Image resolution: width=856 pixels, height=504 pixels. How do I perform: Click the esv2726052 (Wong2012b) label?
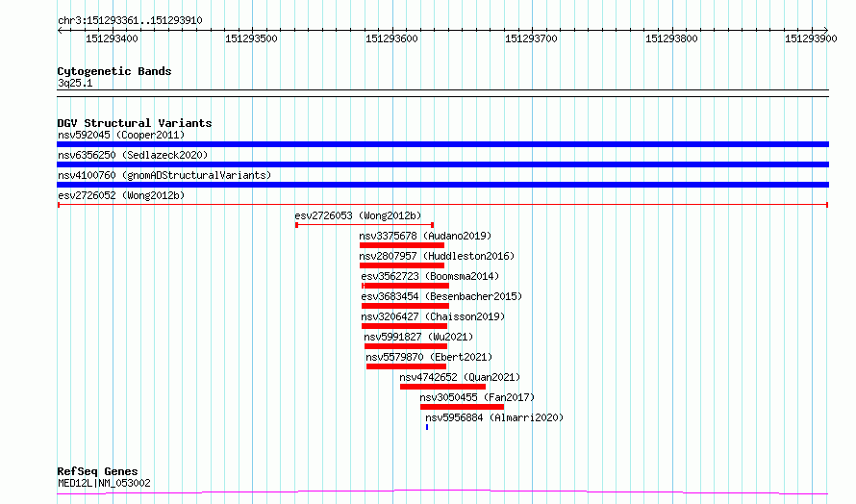pyautogui.click(x=121, y=195)
